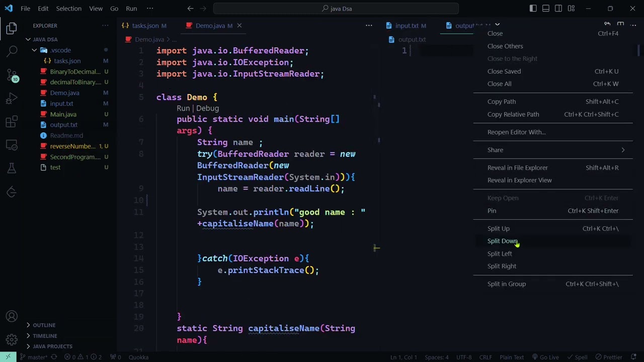The height and width of the screenshot is (362, 644).
Task: Open Explorer views and more actions ellipsis
Action: [105, 26]
